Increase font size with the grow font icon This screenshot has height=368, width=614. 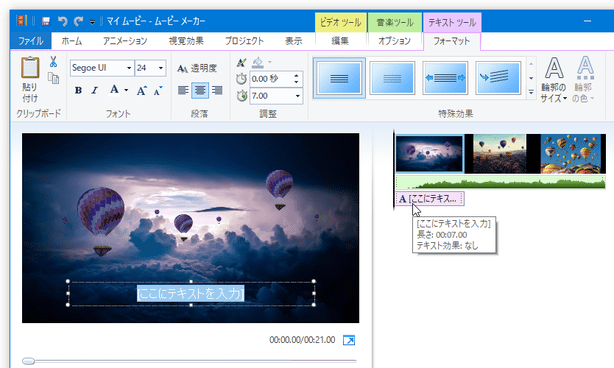click(x=142, y=90)
